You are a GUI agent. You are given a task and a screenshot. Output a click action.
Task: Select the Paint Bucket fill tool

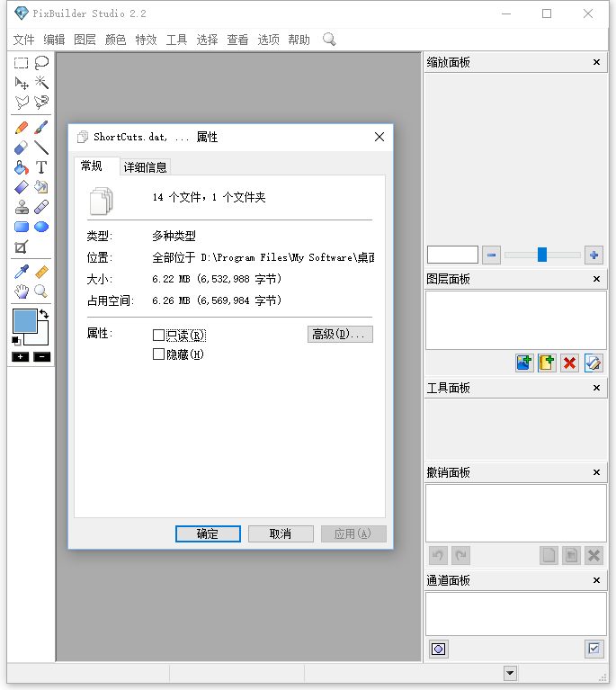tap(22, 167)
